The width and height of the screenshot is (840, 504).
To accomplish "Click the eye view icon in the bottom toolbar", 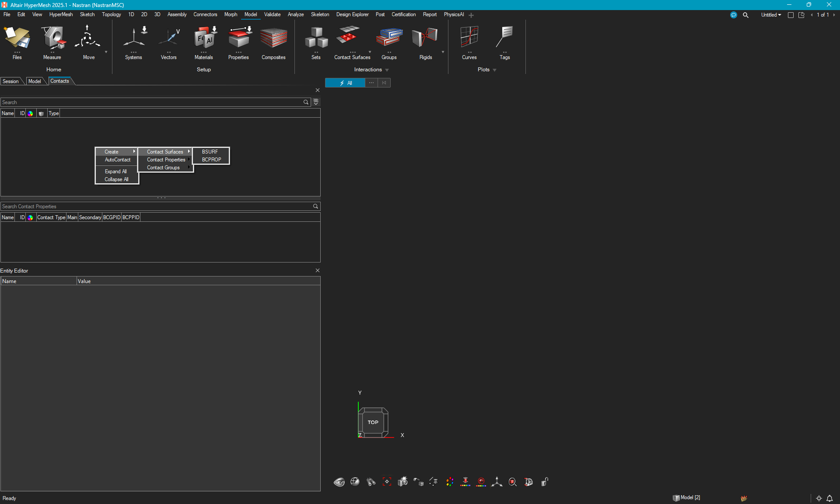I will 339,482.
